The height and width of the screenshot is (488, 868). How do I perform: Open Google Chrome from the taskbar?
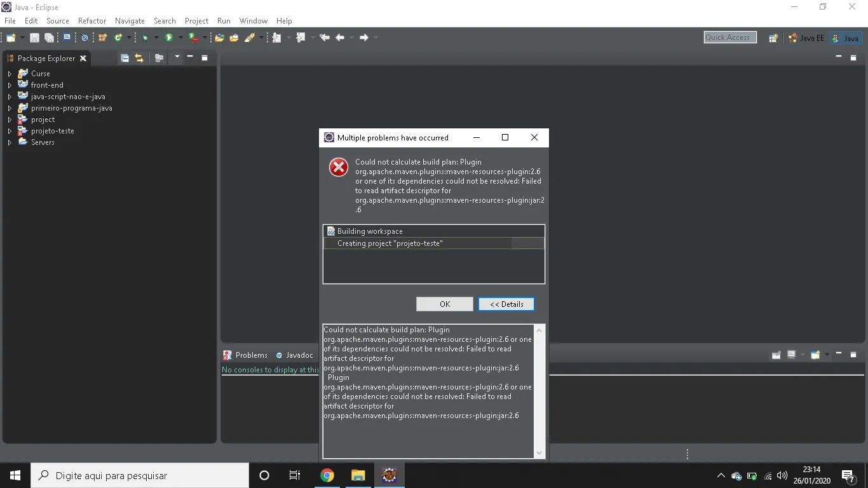327,475
